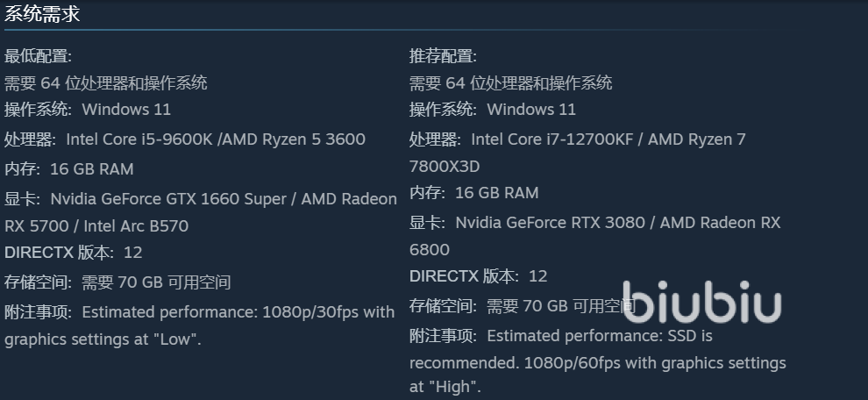The width and height of the screenshot is (868, 400).
Task: Click 16 GB RAM in the recommended column
Action: [496, 192]
